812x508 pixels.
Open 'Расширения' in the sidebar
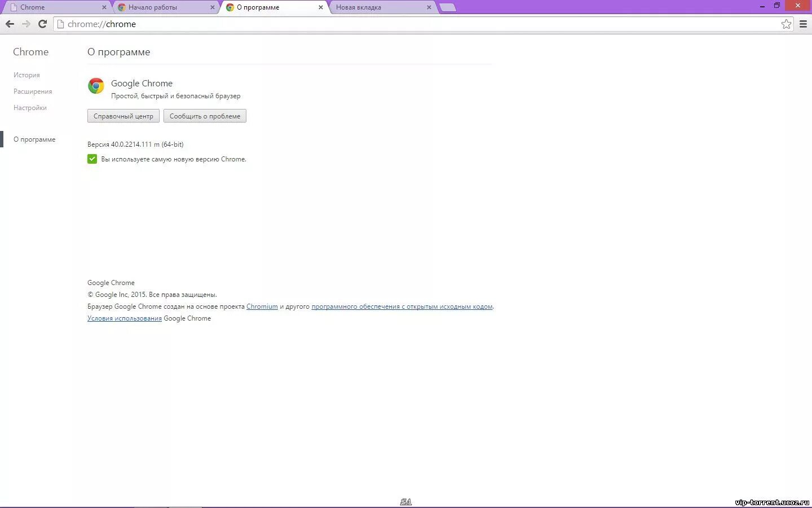33,91
